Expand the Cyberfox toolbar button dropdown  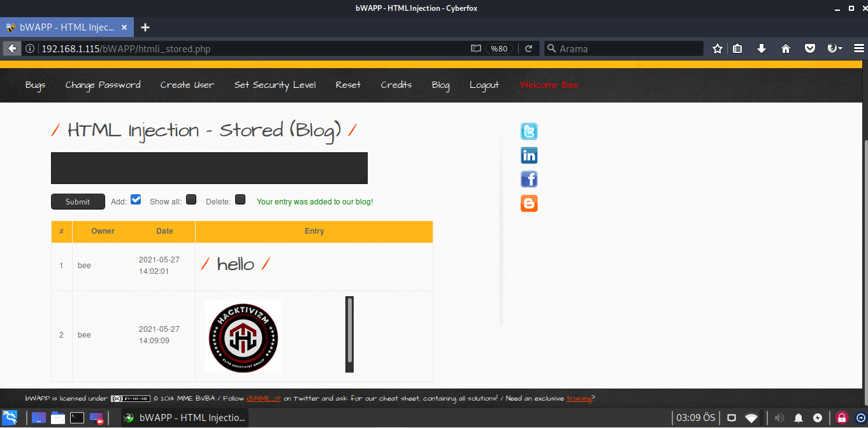coord(834,48)
